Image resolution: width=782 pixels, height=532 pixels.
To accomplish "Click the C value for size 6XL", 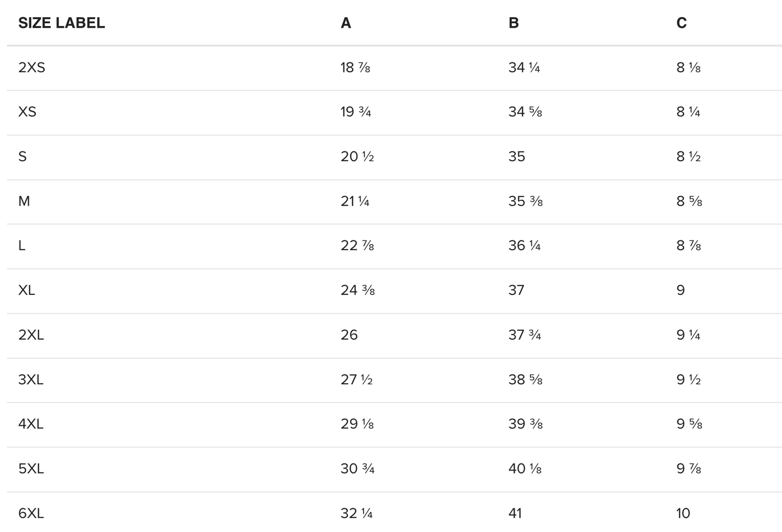I will (683, 513).
